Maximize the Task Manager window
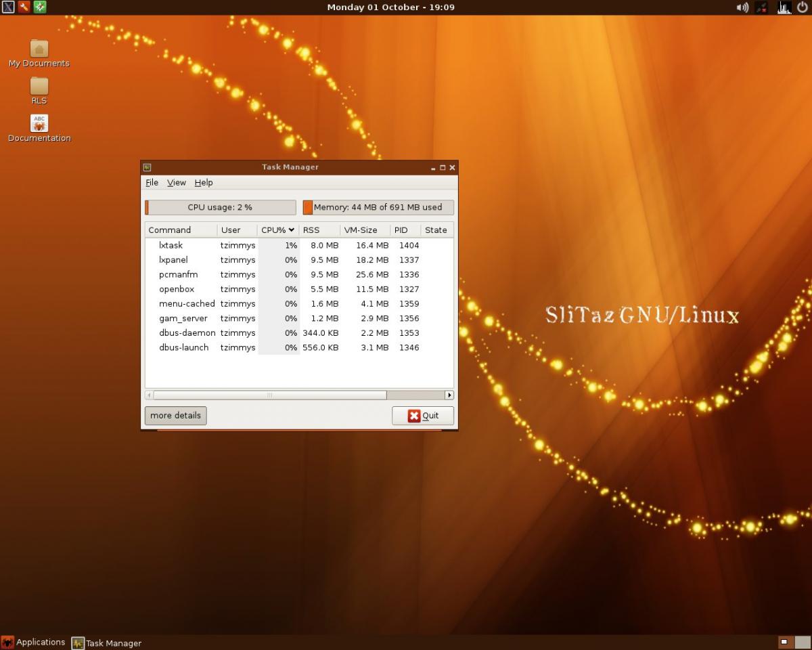 [443, 167]
